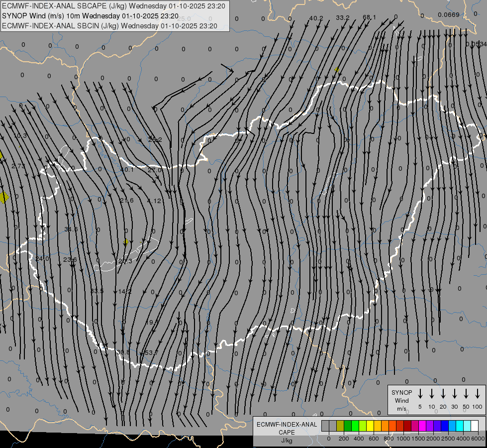487x448 pixels.
Task: Click the large yellow diamond marker at the left edge
Action: point(4,198)
